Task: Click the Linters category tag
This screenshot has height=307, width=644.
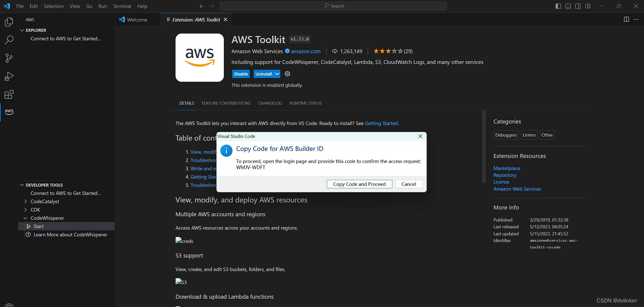Action: 529,135
